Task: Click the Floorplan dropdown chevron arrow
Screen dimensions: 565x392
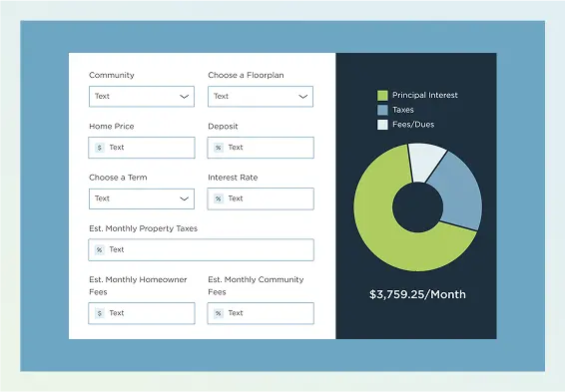Action: 303,97
